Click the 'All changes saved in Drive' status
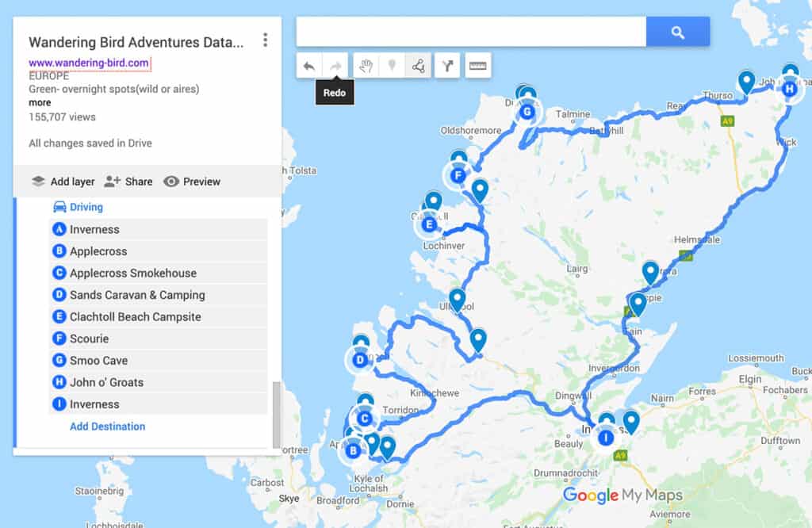 pos(90,143)
